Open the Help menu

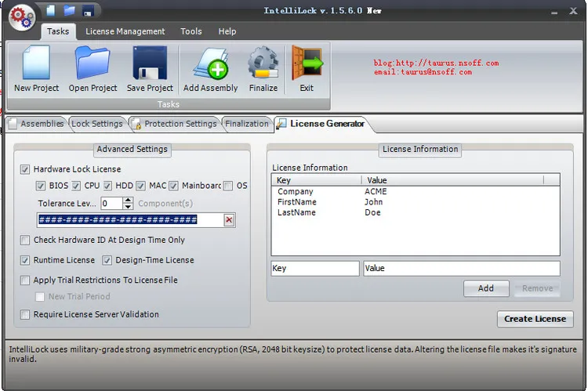click(227, 31)
